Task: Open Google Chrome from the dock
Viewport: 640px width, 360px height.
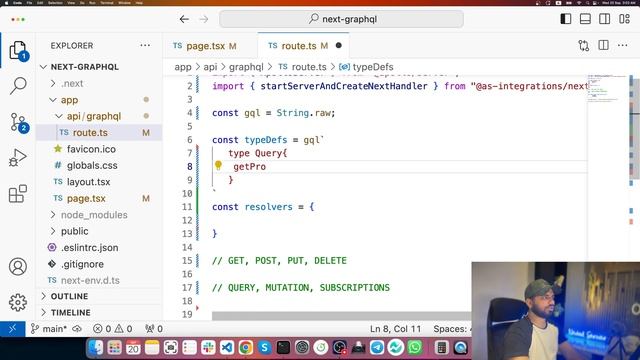Action: 246,347
